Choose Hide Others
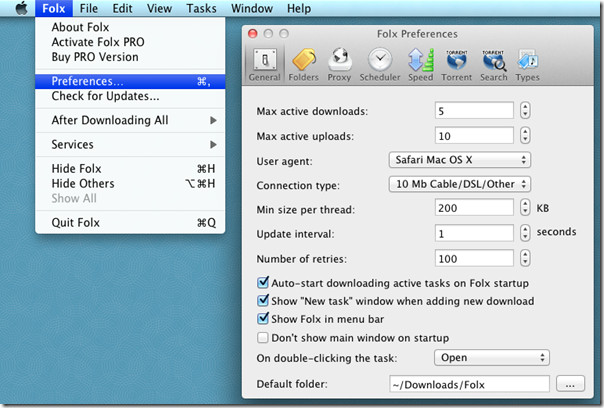This screenshot has height=408, width=604. pos(130,184)
